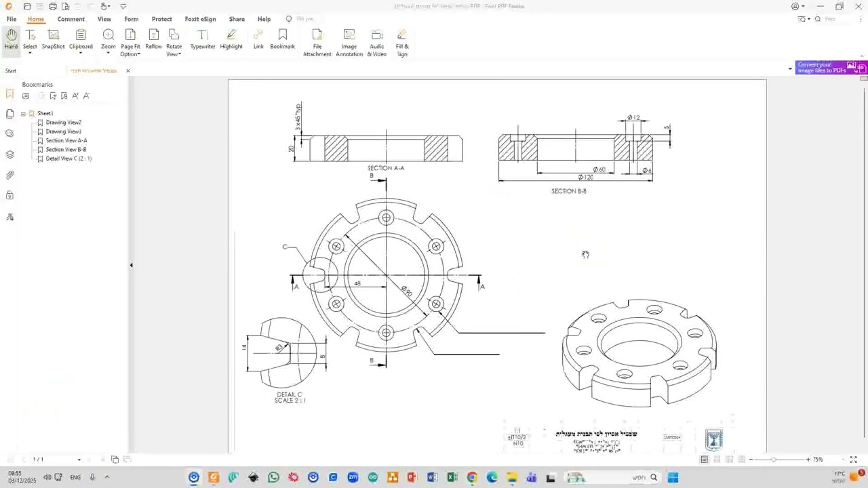The image size is (868, 488).
Task: Open the File menu
Action: (x=12, y=19)
